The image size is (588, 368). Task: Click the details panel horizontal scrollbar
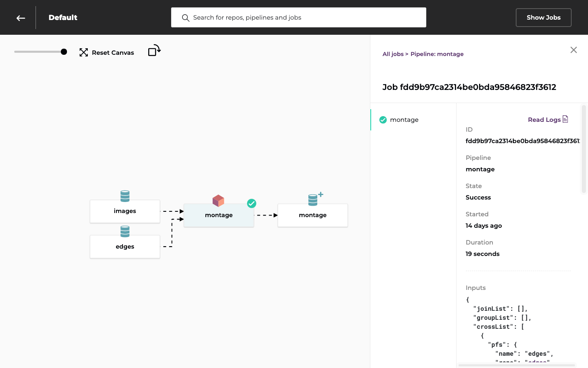[517, 365]
